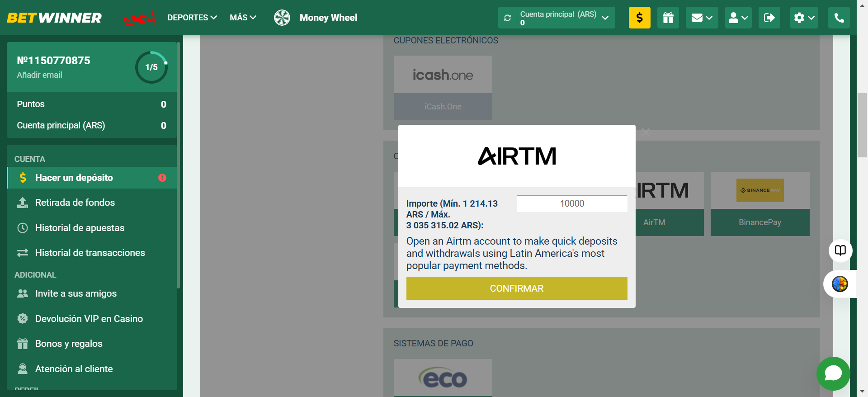Click the 1/5 profile progress circle
The image size is (868, 397).
(x=151, y=67)
